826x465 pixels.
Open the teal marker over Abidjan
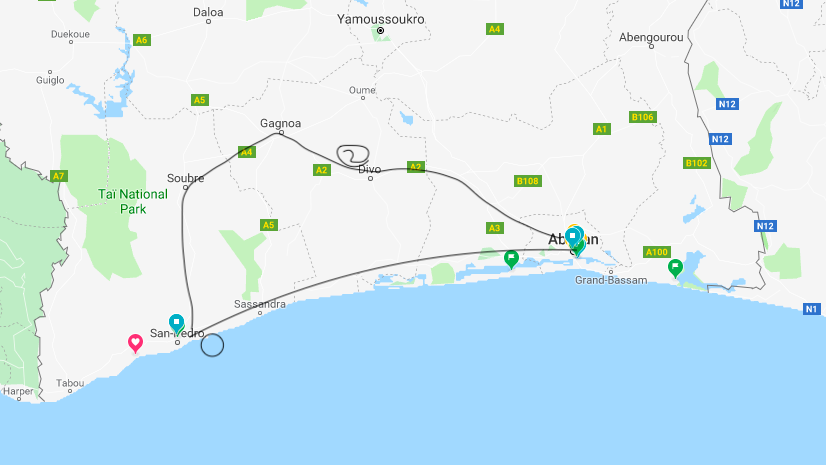point(573,236)
